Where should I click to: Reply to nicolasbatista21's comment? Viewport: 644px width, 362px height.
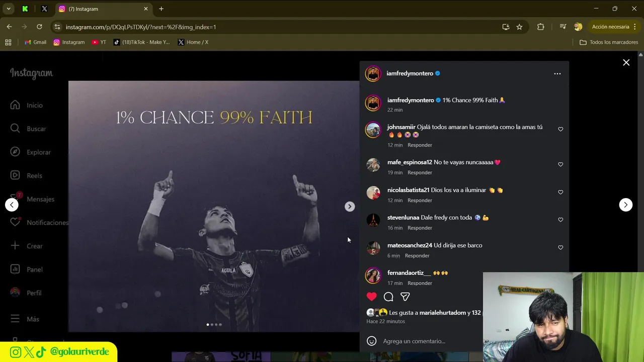click(420, 200)
